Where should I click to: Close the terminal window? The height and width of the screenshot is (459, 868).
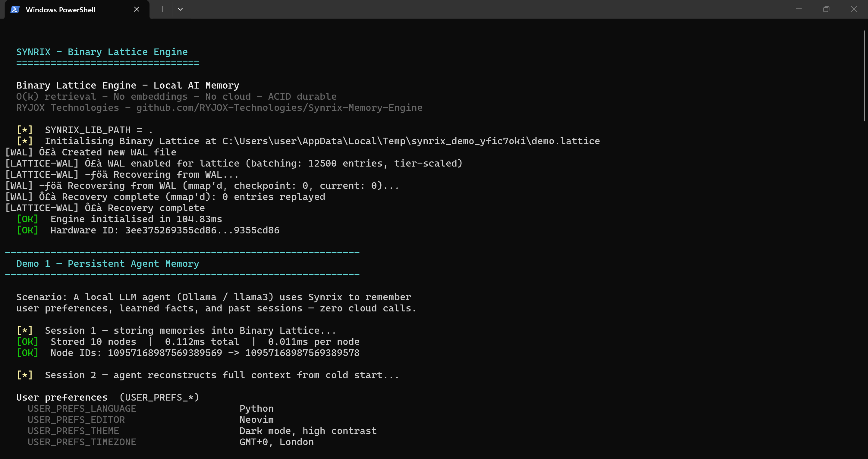click(x=854, y=9)
